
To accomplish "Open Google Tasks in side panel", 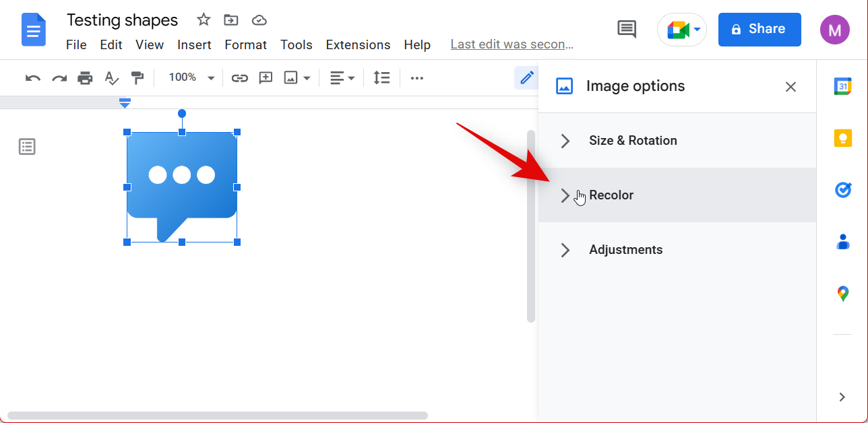I will tap(842, 190).
